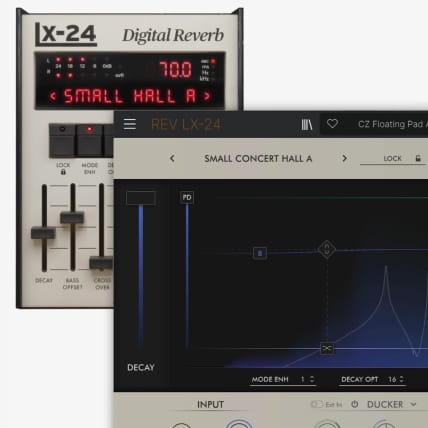Image resolution: width=428 pixels, height=428 pixels.
Task: Open the hamburger menu in REV LX-24
Action: (x=130, y=124)
